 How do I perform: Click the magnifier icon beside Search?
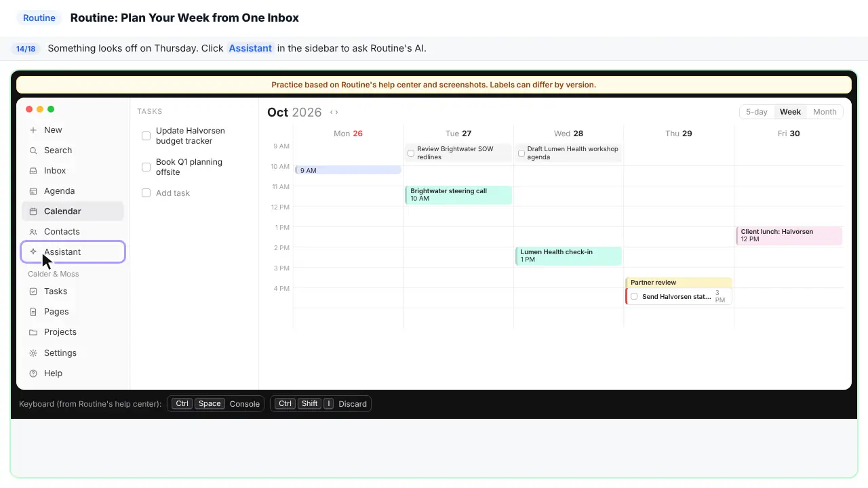click(33, 150)
